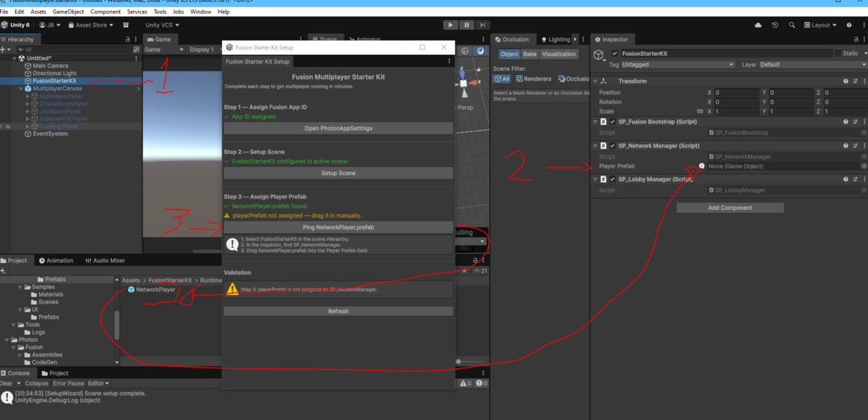Click the Pause button in the toolbar
Screen dimensions: 868x420
(x=467, y=25)
